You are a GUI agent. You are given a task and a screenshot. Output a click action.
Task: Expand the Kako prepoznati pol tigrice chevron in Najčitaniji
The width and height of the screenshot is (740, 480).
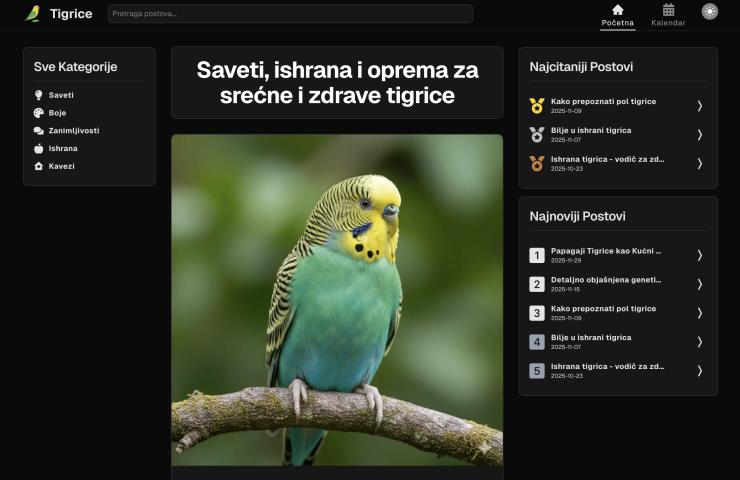700,105
